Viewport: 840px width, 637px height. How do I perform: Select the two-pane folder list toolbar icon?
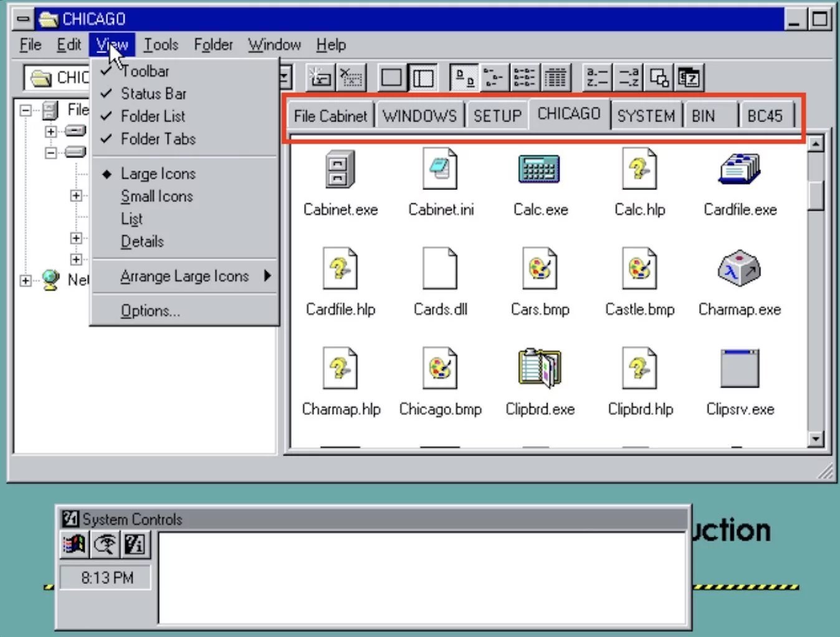423,78
